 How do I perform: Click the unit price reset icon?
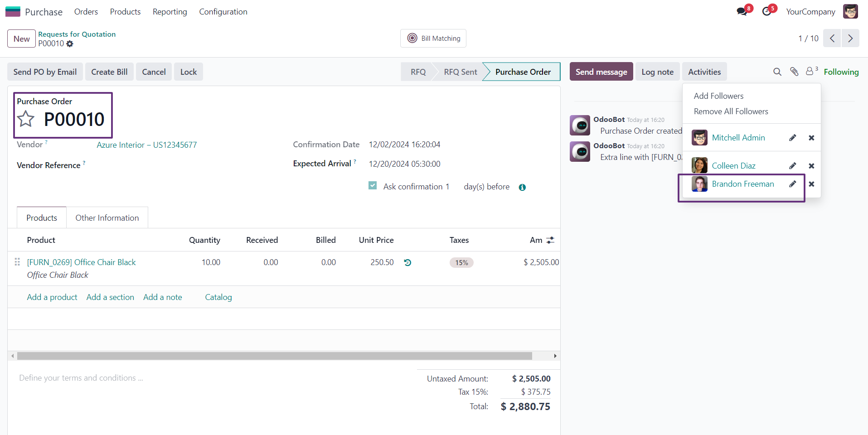click(407, 262)
